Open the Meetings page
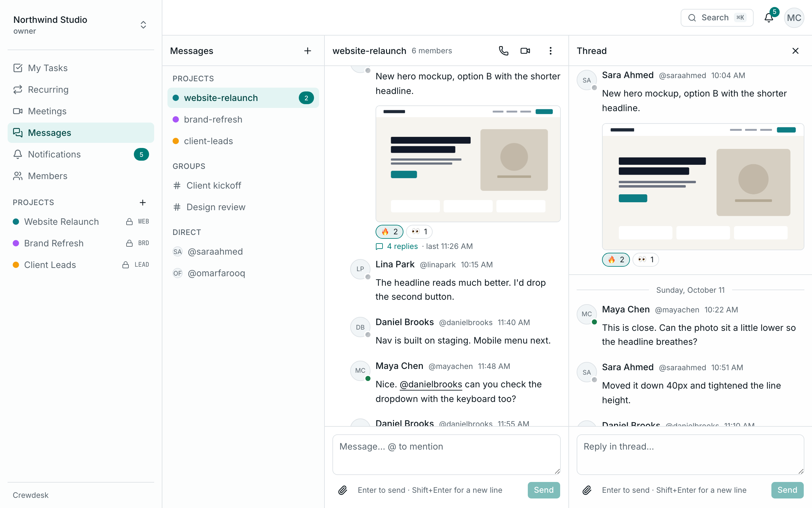 tap(81, 111)
